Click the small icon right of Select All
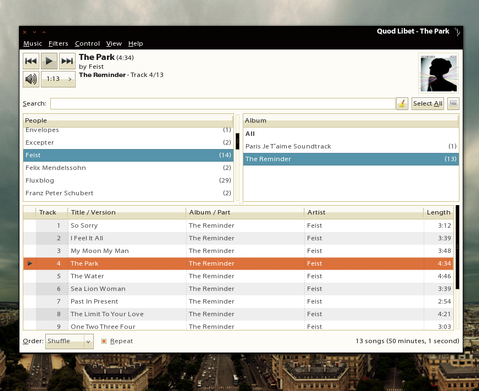 [453, 104]
